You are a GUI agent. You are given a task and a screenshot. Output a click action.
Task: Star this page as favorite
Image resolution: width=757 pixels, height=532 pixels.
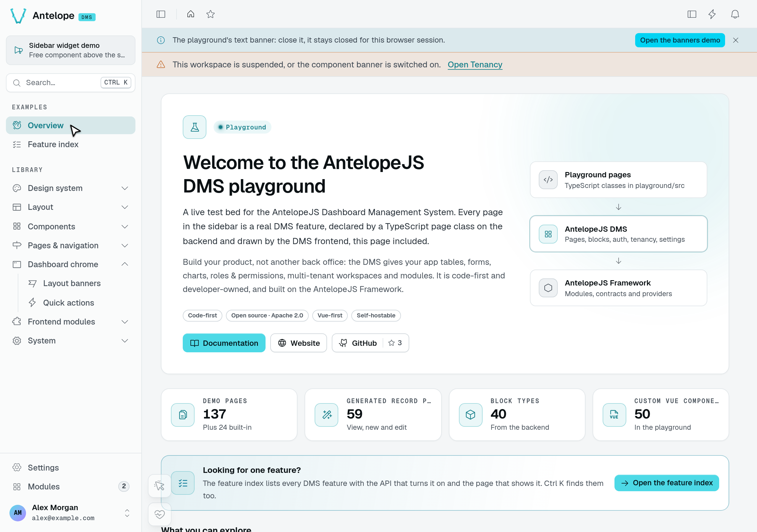click(x=210, y=14)
